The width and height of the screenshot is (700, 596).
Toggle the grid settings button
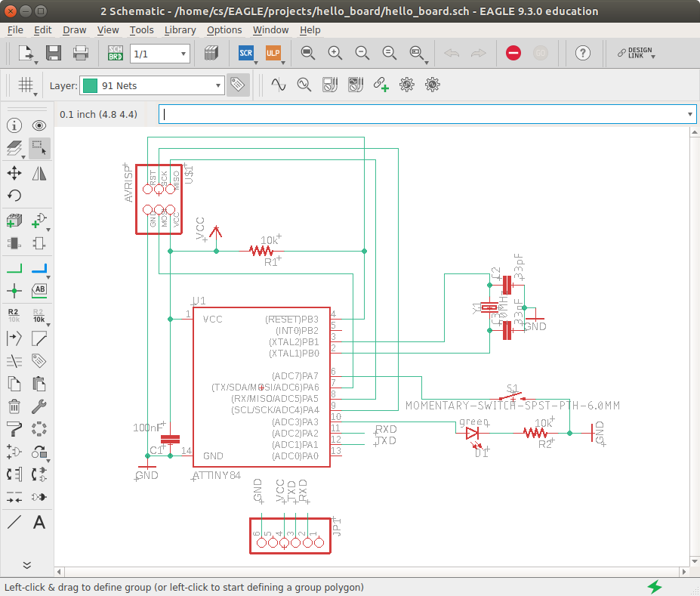(x=26, y=85)
